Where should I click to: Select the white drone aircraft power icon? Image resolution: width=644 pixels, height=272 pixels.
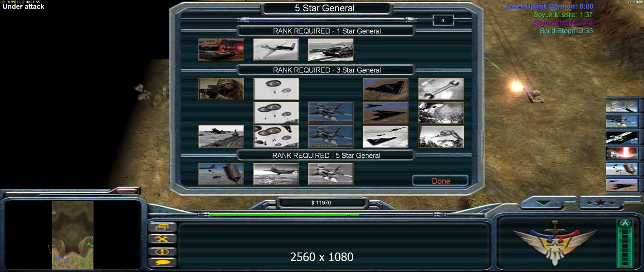coord(276,50)
